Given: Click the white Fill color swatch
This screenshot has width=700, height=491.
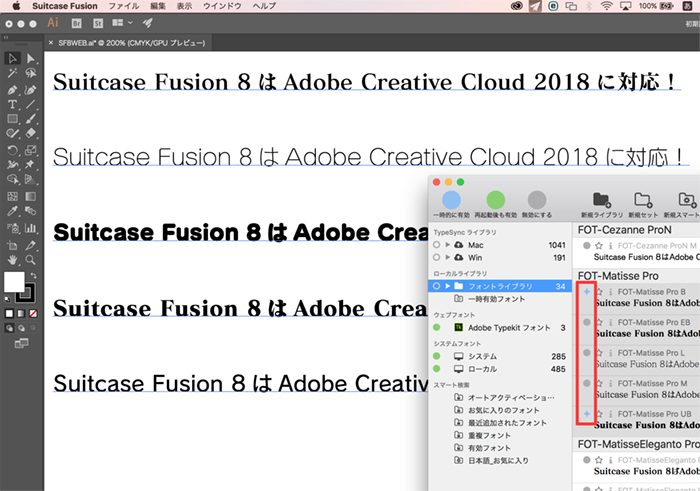Looking at the screenshot, I should [14, 282].
